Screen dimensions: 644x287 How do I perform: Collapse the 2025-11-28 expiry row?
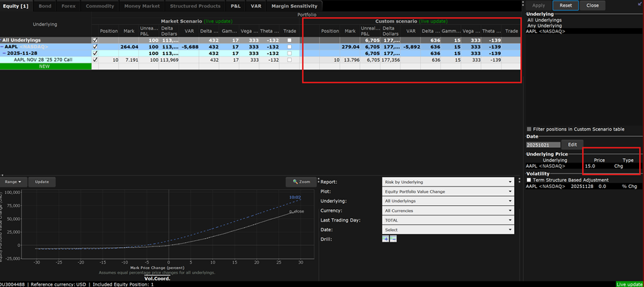4,54
